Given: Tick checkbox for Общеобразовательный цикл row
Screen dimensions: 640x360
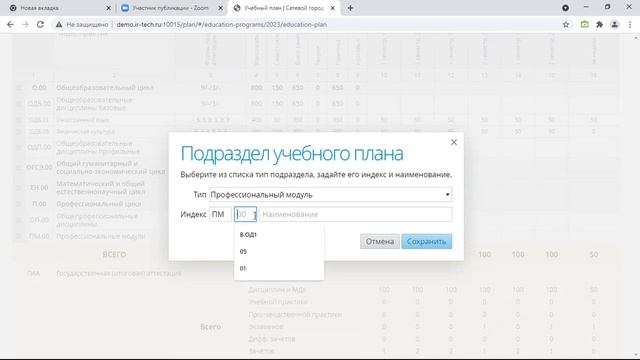Looking at the screenshot, I should coord(19,88).
